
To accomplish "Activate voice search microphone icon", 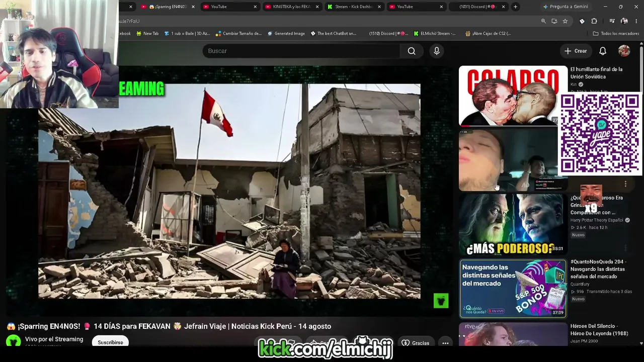I will click(x=437, y=51).
